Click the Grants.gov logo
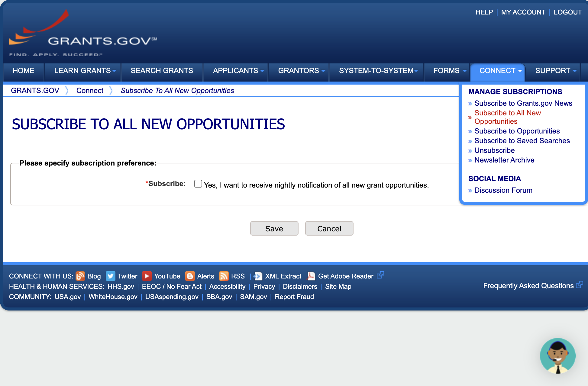 pos(83,33)
